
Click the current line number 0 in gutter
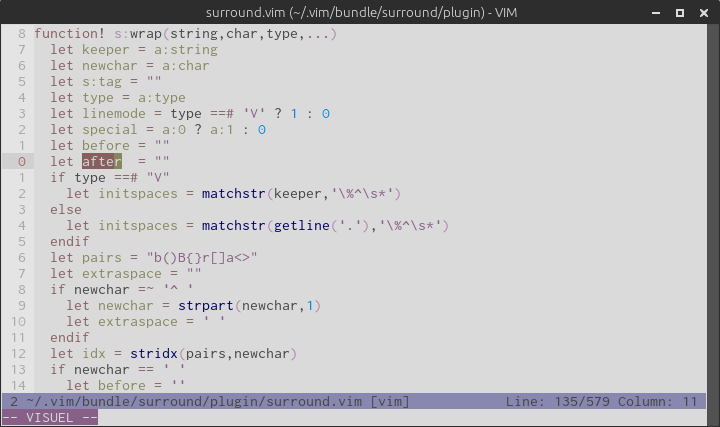[x=22, y=162]
